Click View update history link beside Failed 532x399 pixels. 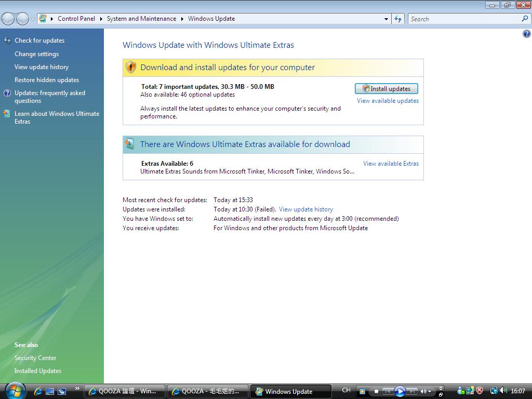[x=306, y=209]
